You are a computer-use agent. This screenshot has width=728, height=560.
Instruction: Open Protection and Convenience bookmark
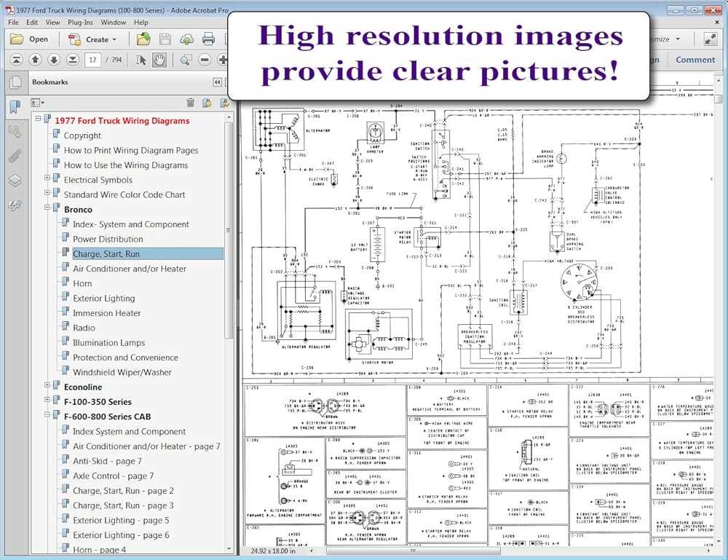pos(125,358)
